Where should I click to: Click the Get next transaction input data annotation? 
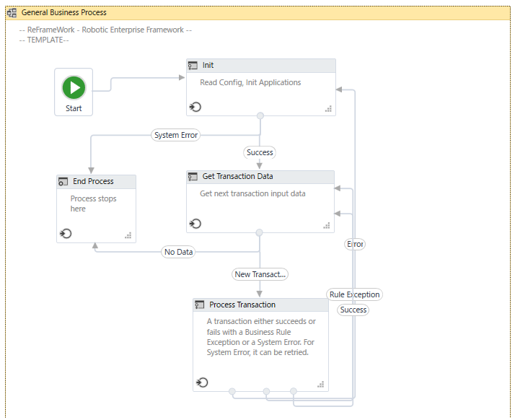click(x=252, y=193)
